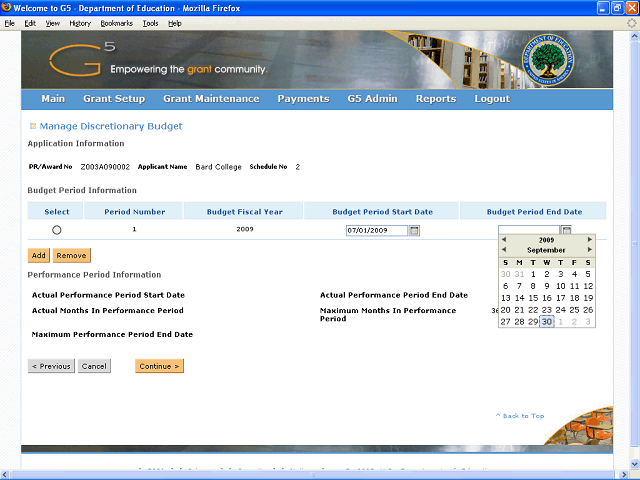640x480 pixels.
Task: Pick September 9 in the calendar
Action: point(547,286)
